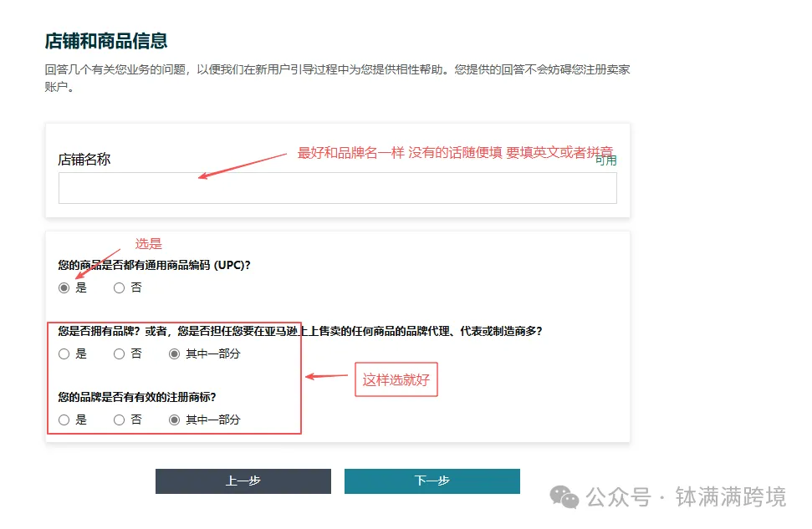This screenshot has width=812, height=529.
Task: Click the WeChat official account logo icon
Action: 567,498
